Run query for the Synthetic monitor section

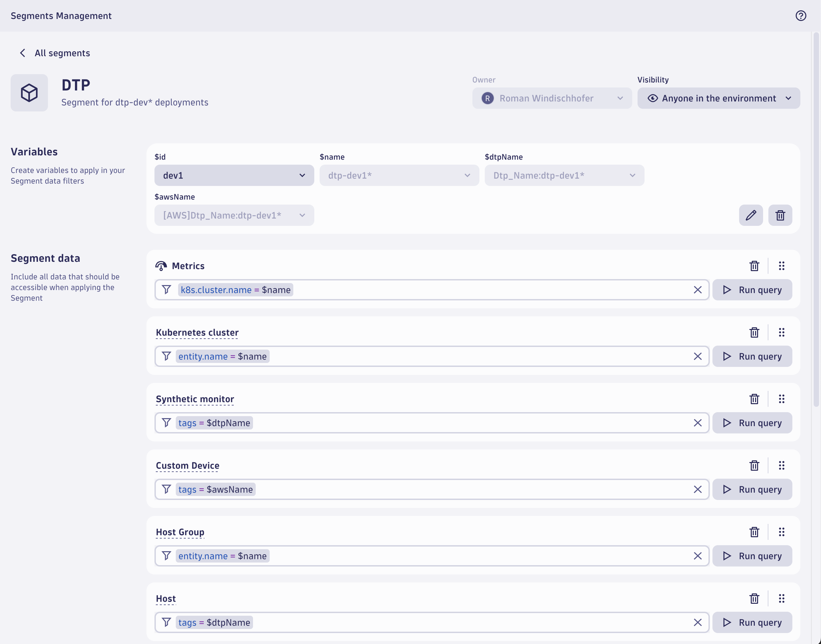[x=752, y=423]
